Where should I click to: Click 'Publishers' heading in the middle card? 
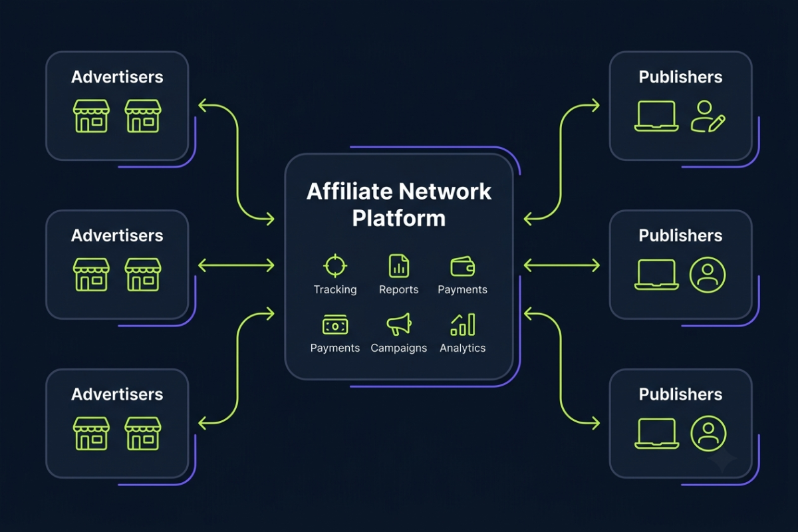point(680,236)
